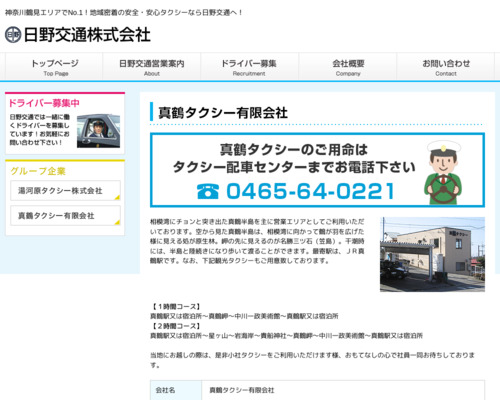Image resolution: width=500 pixels, height=400 pixels.
Task: Click the 真鶴タクシー有限会社 table value cell
Action: coord(343,390)
